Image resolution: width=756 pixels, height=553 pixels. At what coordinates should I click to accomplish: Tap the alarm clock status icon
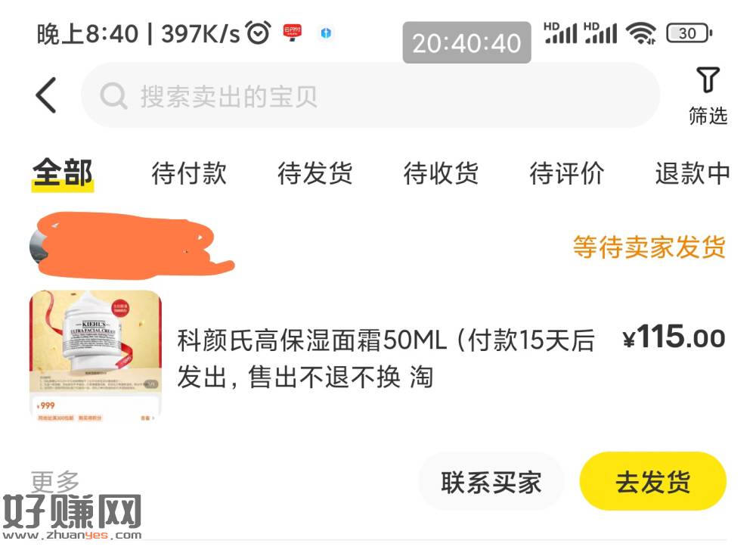(259, 33)
